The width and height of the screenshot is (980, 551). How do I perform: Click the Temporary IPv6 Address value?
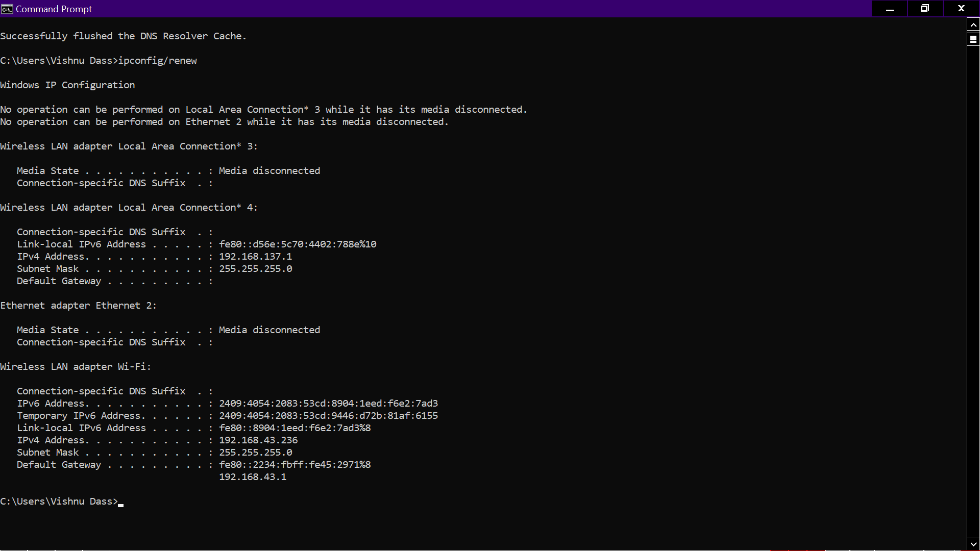coord(328,416)
